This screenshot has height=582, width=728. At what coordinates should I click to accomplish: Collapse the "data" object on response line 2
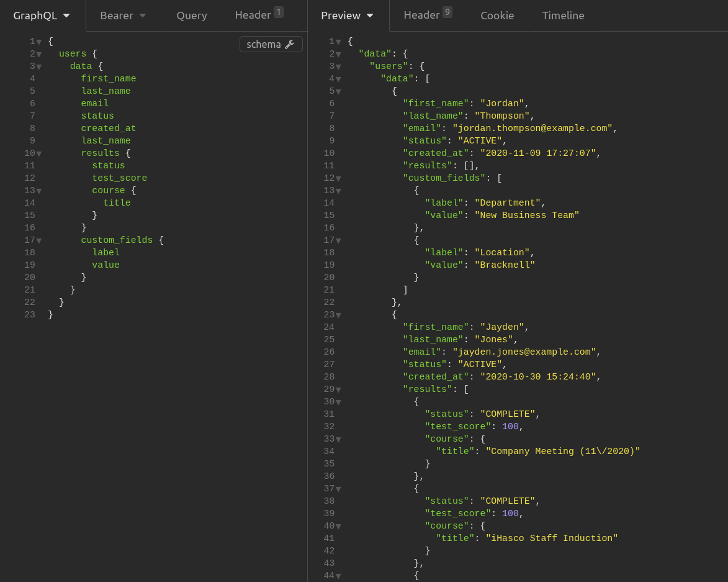click(338, 54)
